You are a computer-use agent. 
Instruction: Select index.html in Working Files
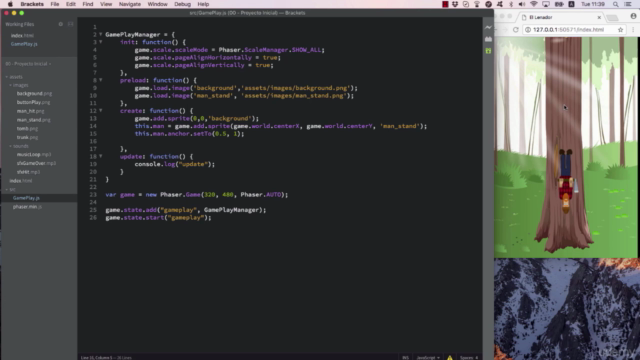tap(22, 36)
